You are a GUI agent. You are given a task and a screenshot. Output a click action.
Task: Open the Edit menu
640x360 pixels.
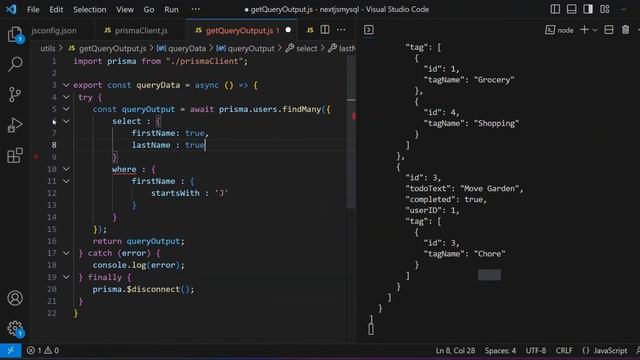coord(56,9)
